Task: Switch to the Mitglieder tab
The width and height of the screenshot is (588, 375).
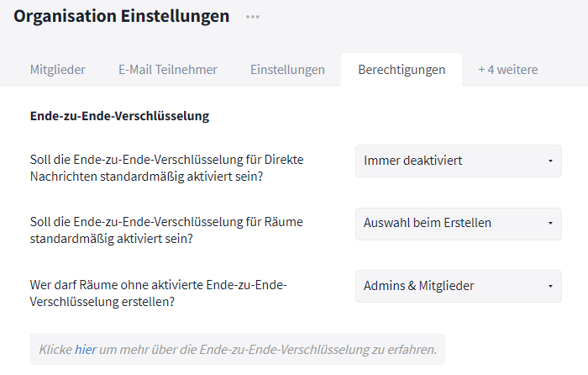Action: [x=58, y=70]
